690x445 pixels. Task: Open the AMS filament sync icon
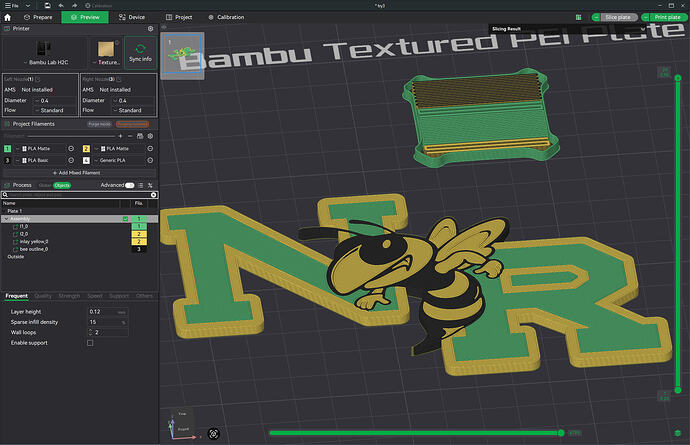(140, 136)
